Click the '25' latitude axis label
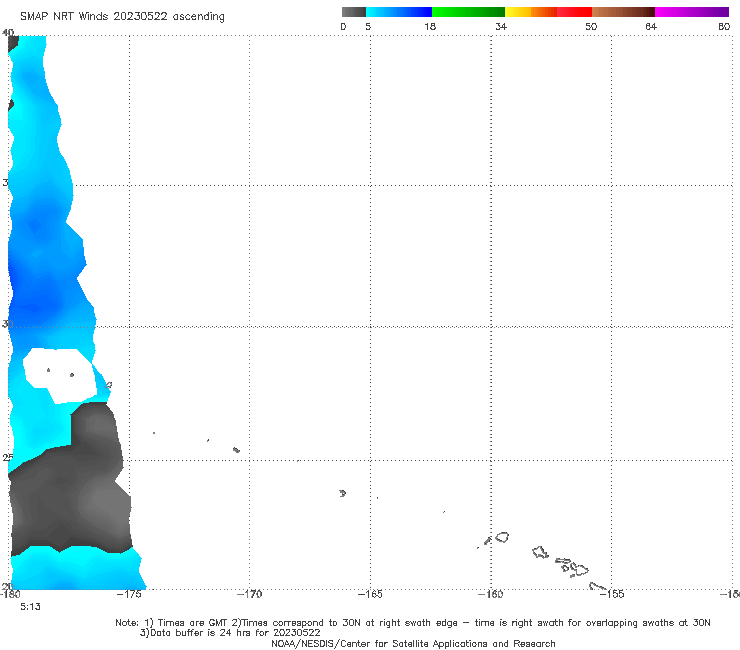 click(x=8, y=457)
